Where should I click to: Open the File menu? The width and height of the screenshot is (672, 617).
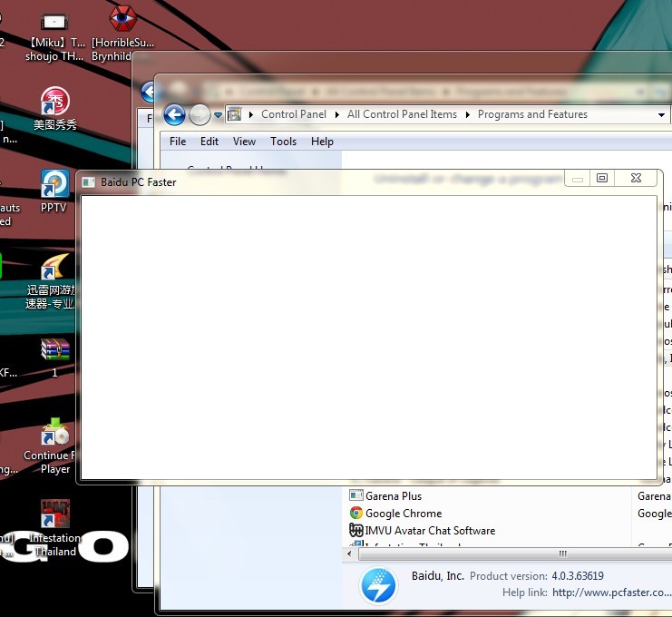pyautogui.click(x=178, y=142)
